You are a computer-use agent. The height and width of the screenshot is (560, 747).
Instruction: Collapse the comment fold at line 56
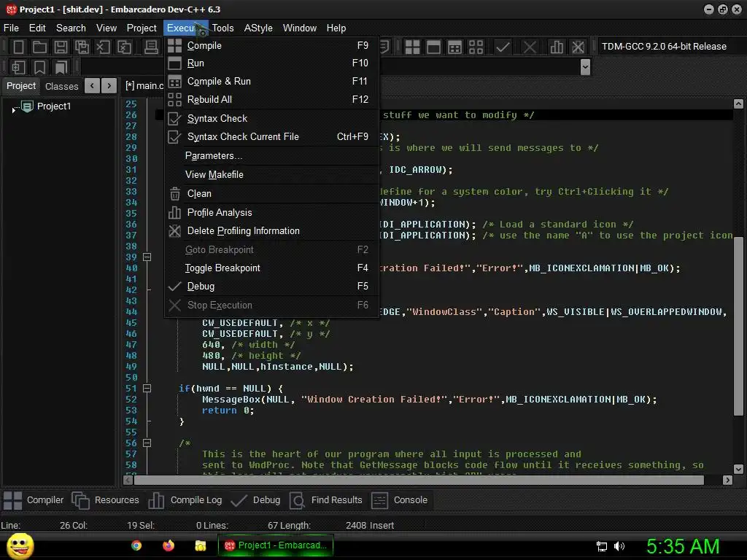pyautogui.click(x=147, y=443)
